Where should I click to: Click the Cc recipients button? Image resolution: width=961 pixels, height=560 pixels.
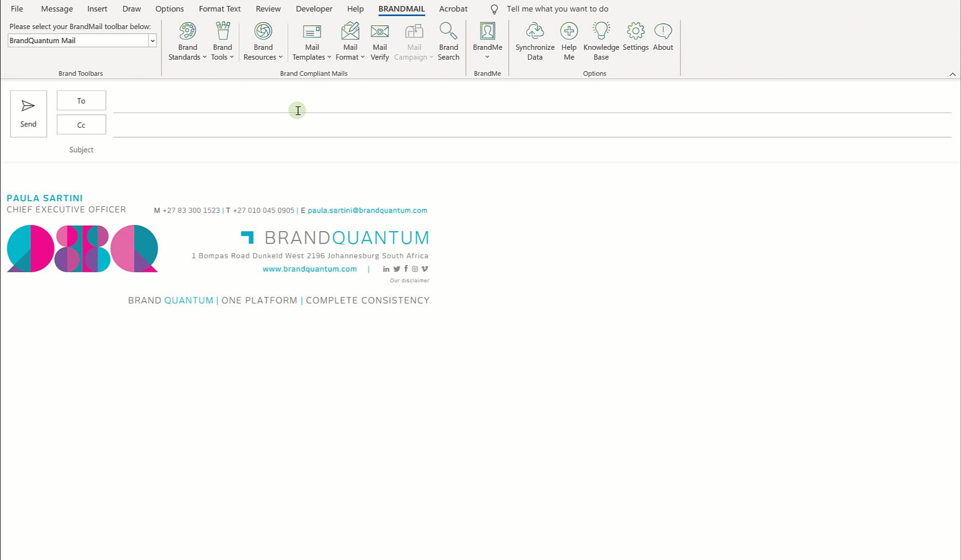click(81, 125)
